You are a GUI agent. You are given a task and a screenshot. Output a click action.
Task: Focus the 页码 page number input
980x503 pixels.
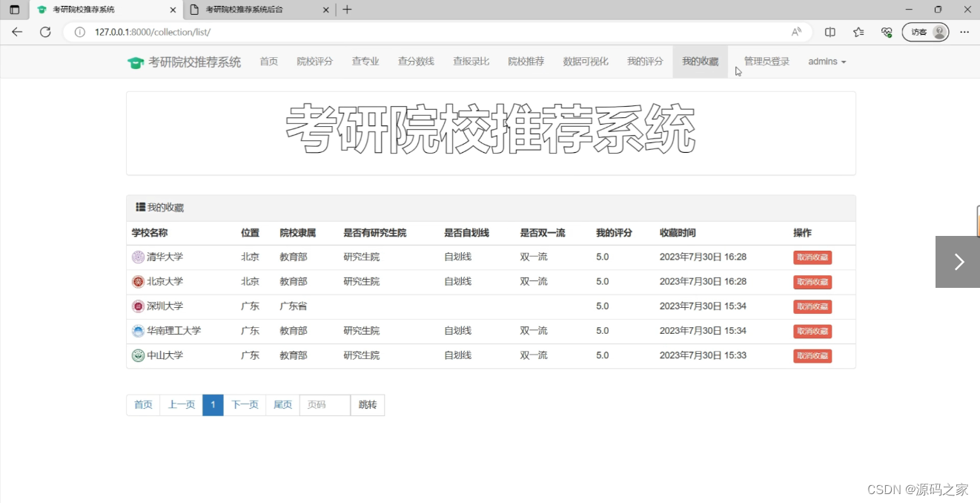325,405
